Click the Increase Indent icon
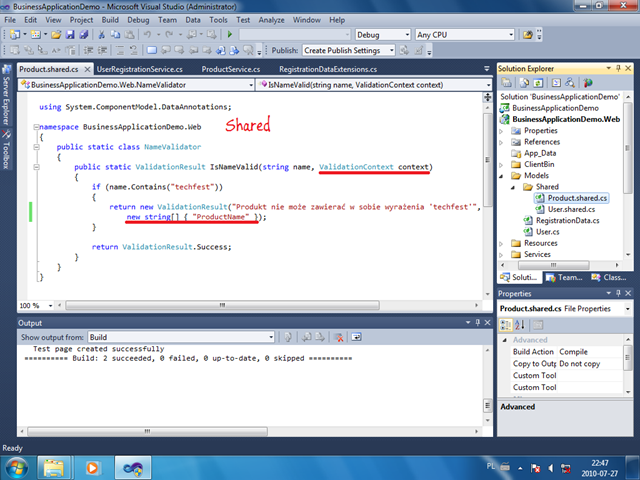This screenshot has height=480, width=640. click(x=102, y=50)
